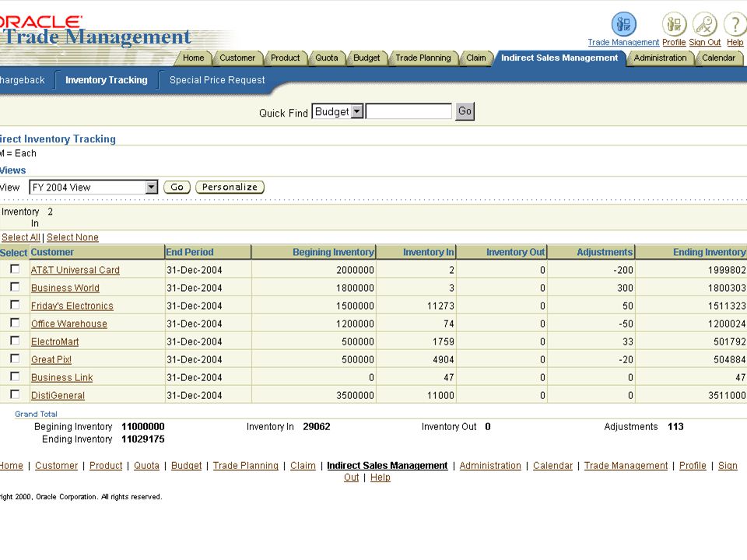The width and height of the screenshot is (747, 560).
Task: Sort by the Adjustments column header
Action: [605, 252]
